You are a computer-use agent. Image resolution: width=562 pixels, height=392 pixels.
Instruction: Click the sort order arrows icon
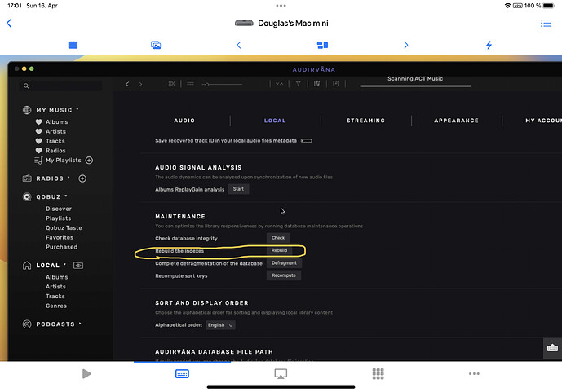coord(280,84)
